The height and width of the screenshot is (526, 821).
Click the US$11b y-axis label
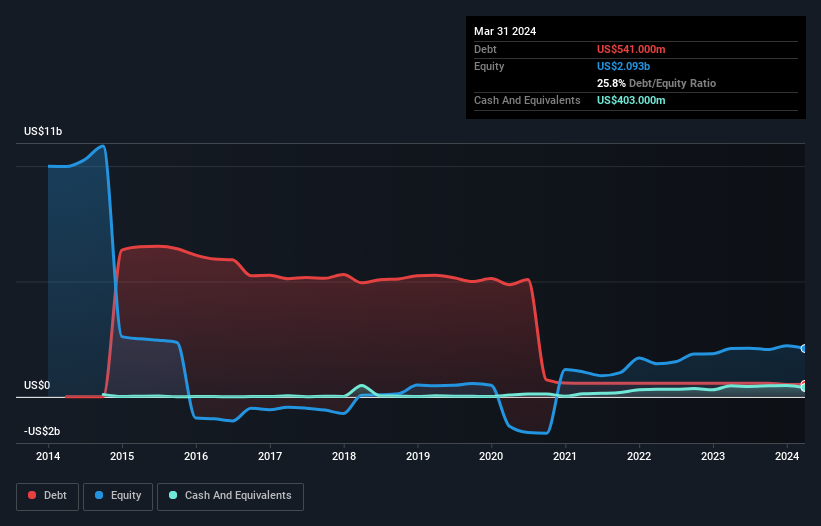tap(43, 131)
